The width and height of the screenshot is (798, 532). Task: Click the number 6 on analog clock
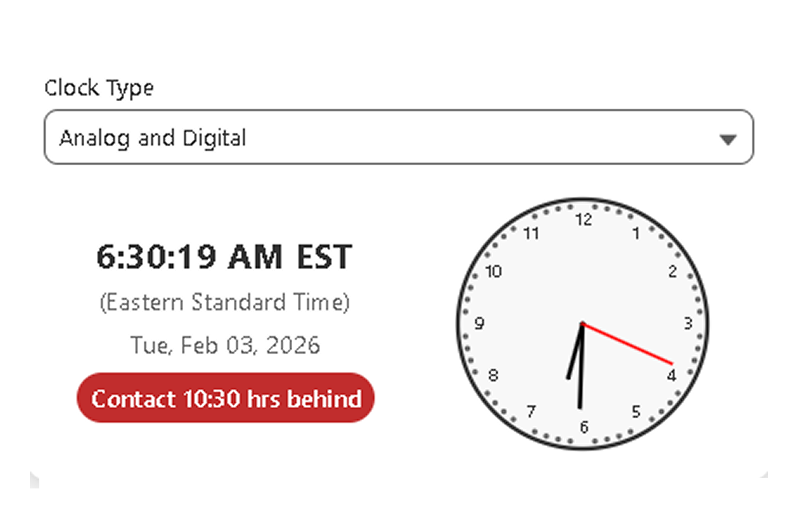[x=584, y=427]
